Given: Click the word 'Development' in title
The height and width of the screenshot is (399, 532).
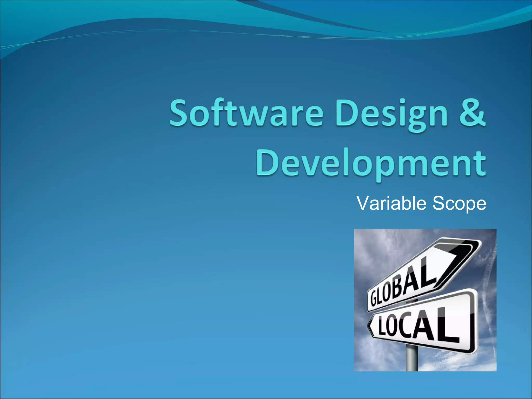Looking at the screenshot, I should click(371, 164).
